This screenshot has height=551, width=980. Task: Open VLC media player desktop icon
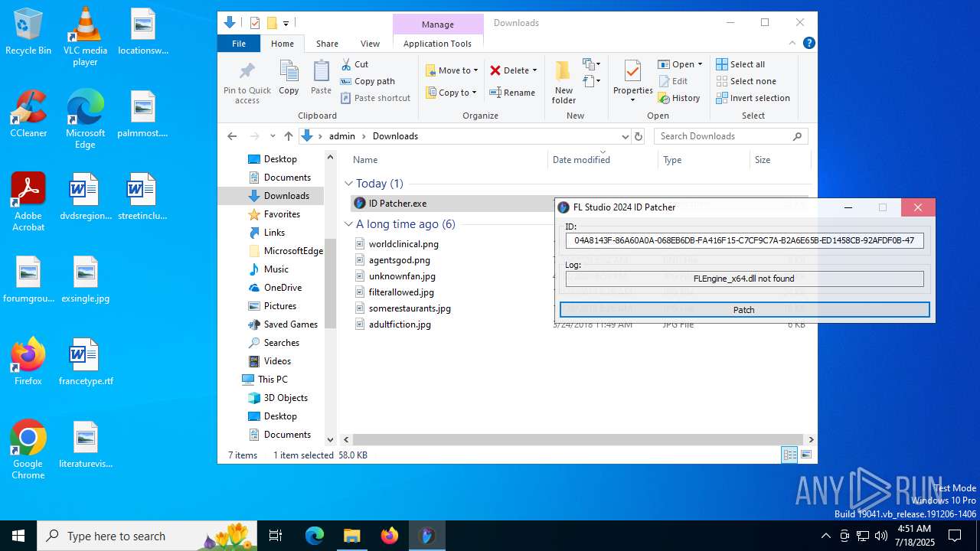(85, 37)
